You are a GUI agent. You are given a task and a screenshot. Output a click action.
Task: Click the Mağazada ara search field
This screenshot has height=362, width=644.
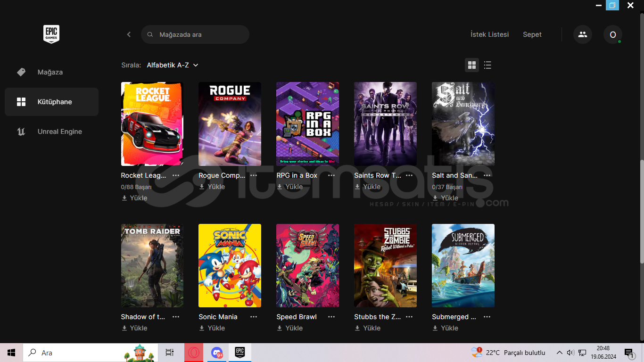tap(195, 34)
